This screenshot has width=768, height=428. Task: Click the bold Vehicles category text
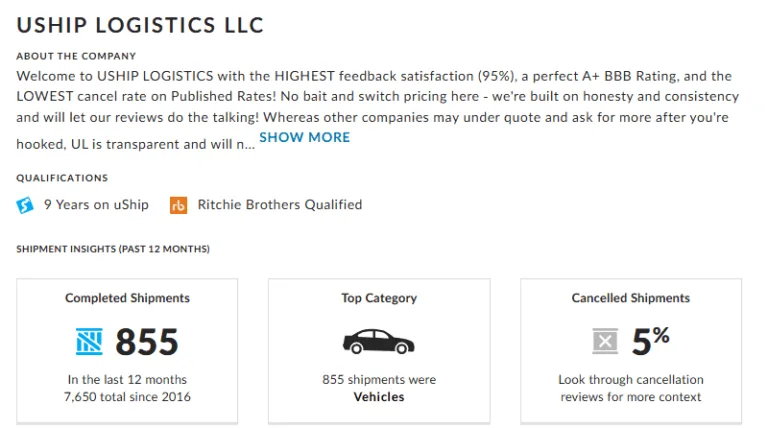[x=379, y=397]
